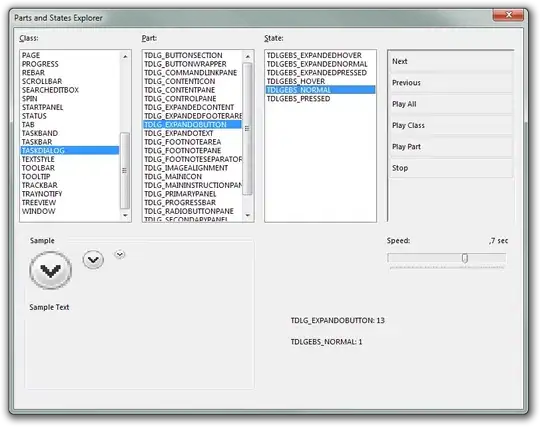Click the smallest expando chevron sample icon
This screenshot has height=427, width=540.
(120, 254)
